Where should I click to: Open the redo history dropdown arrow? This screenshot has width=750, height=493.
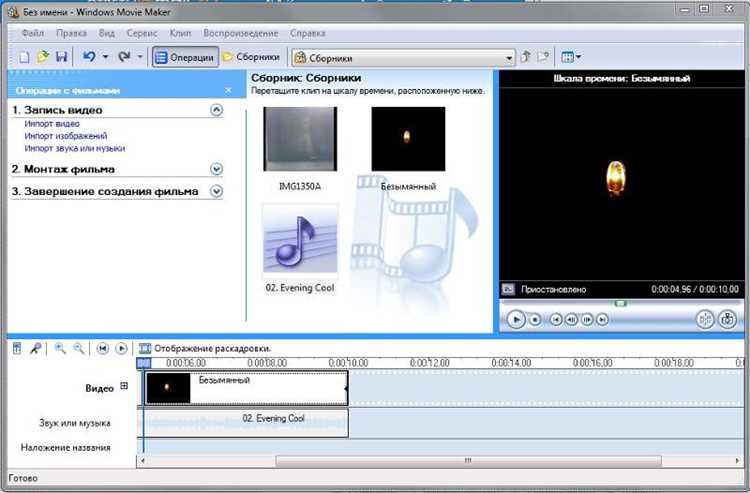tap(140, 57)
